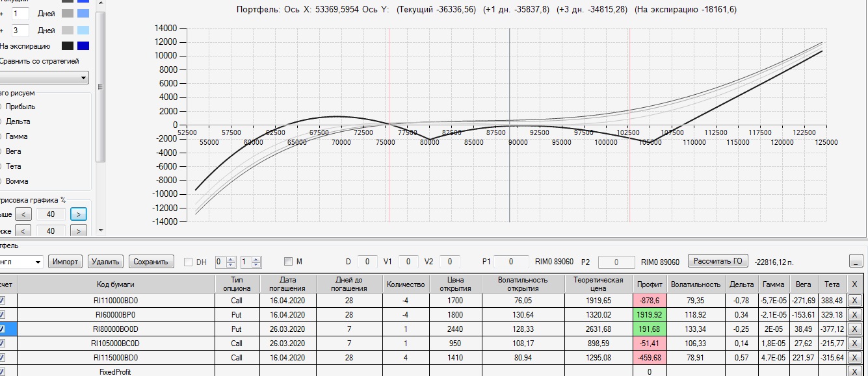This screenshot has width=868, height=376.
Task: Pick light blue swatch for +3 days line
Action: point(83,30)
